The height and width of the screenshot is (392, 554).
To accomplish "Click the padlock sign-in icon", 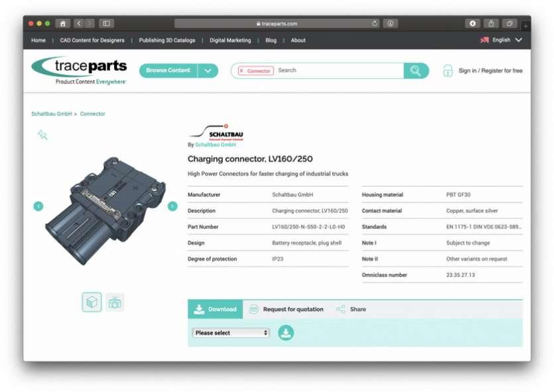I will [448, 70].
